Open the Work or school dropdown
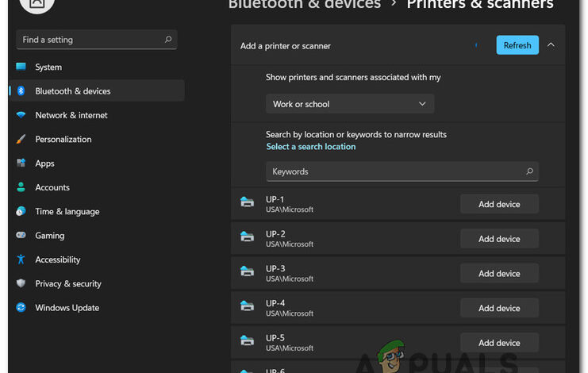The image size is (588, 373). (350, 104)
